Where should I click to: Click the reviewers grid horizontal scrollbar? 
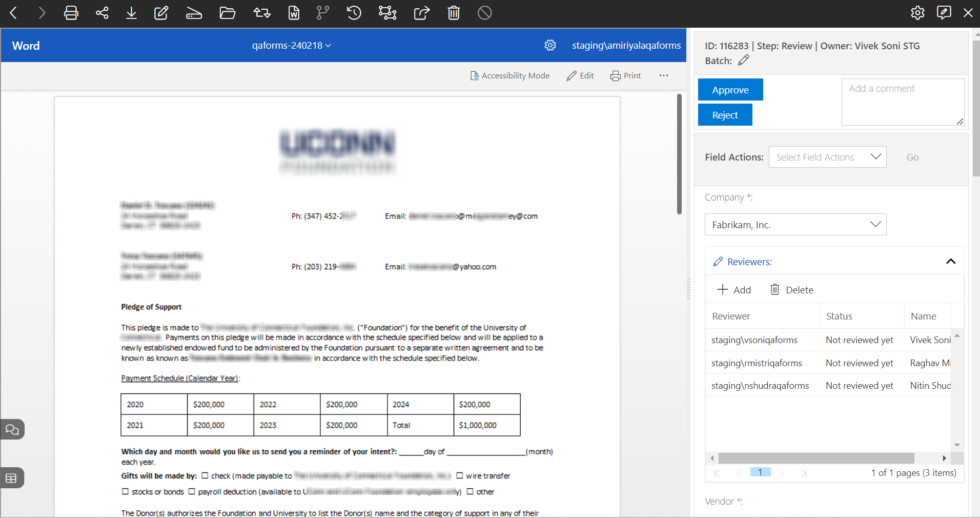[816, 458]
